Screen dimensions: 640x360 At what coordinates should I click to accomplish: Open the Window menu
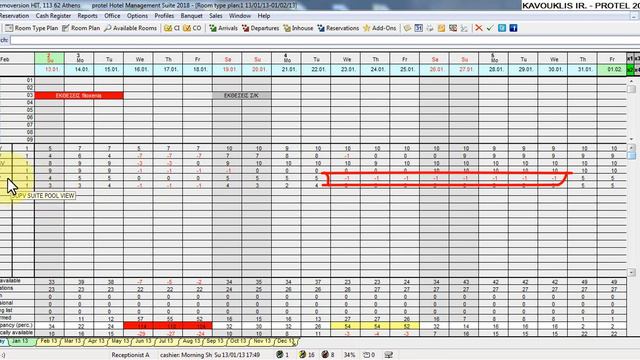click(x=240, y=16)
